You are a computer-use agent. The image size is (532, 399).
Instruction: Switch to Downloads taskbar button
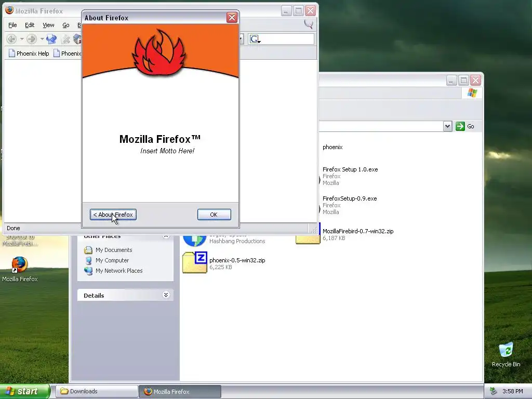[97, 391]
